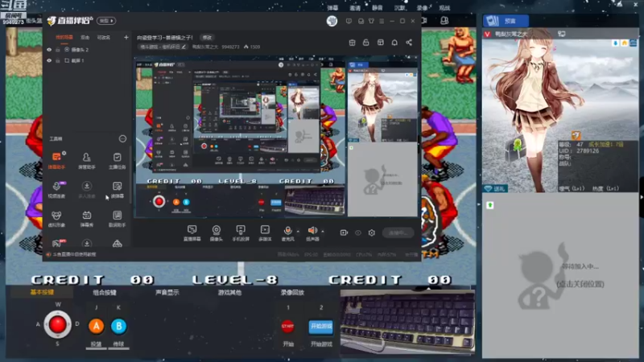The width and height of the screenshot is (644, 362).
Task: Select 摄像头 2 source row
Action: (x=87, y=50)
